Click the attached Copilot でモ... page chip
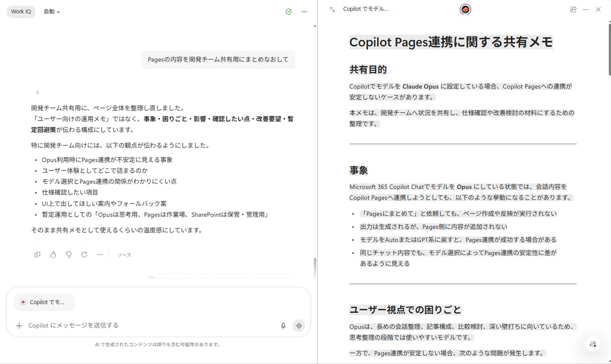The image size is (611, 364). pyautogui.click(x=45, y=302)
